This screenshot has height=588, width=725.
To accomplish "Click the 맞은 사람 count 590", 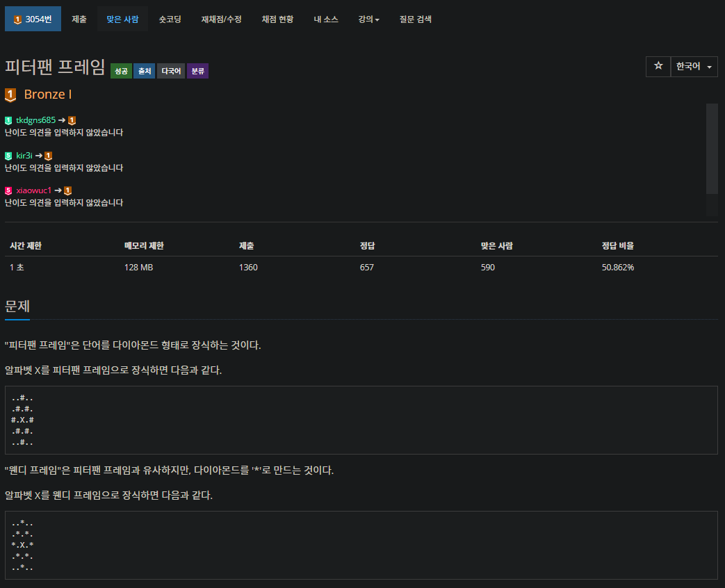I will (x=488, y=267).
